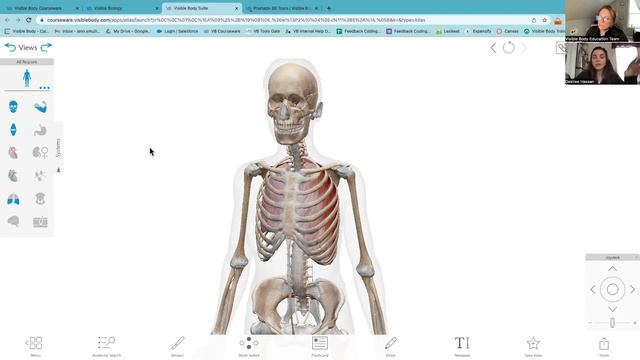This screenshot has width=640, height=360.
Task: Toggle the connective tissue joint icon
Action: coord(13,130)
